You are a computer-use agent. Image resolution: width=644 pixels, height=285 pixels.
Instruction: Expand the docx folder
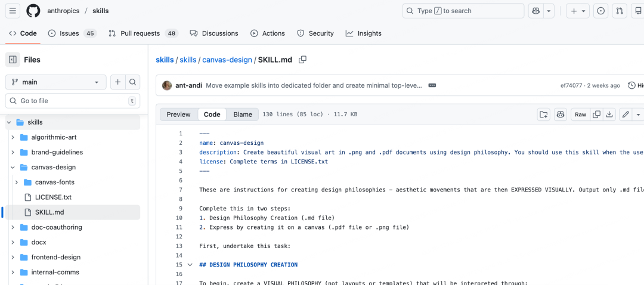coord(13,242)
